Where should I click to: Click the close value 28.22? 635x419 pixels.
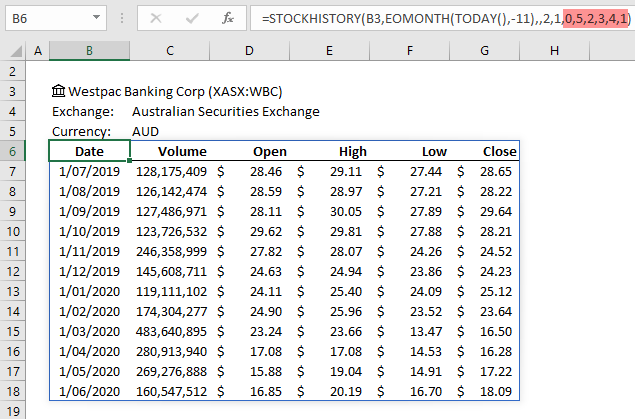pyautogui.click(x=496, y=191)
